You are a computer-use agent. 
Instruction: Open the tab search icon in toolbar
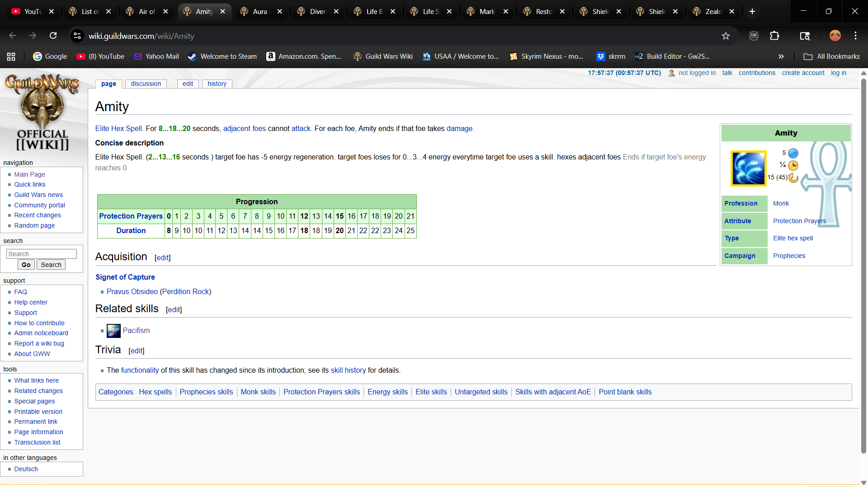click(805, 36)
